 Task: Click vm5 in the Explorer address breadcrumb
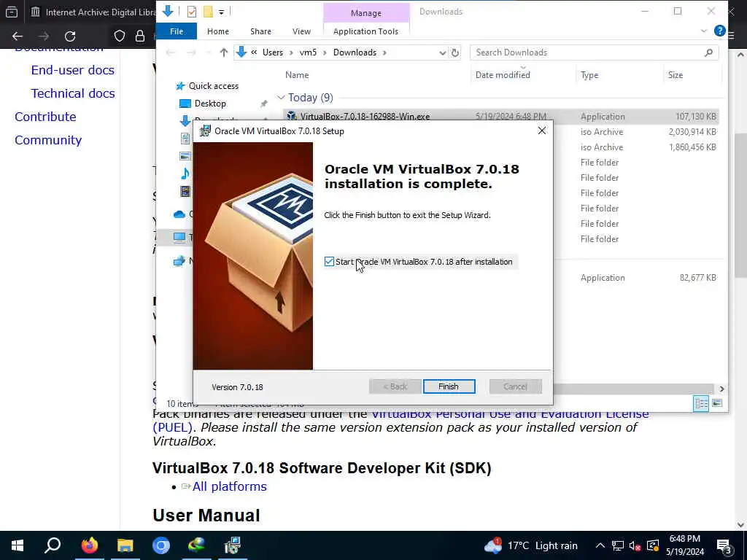[x=308, y=52]
